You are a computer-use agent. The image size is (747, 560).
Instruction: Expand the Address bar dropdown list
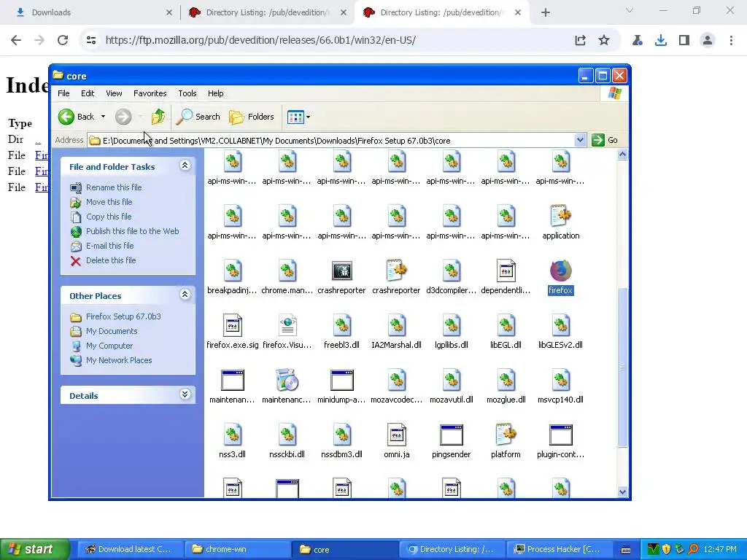click(x=580, y=140)
